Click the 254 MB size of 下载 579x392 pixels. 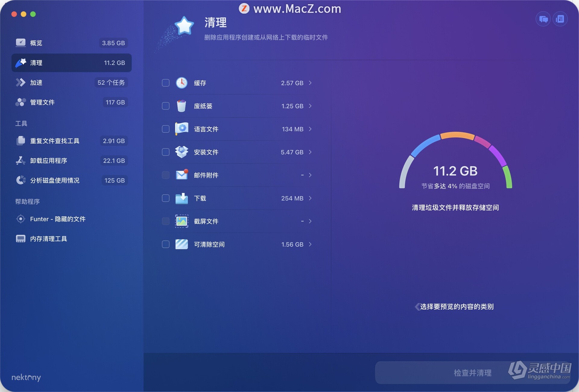292,198
